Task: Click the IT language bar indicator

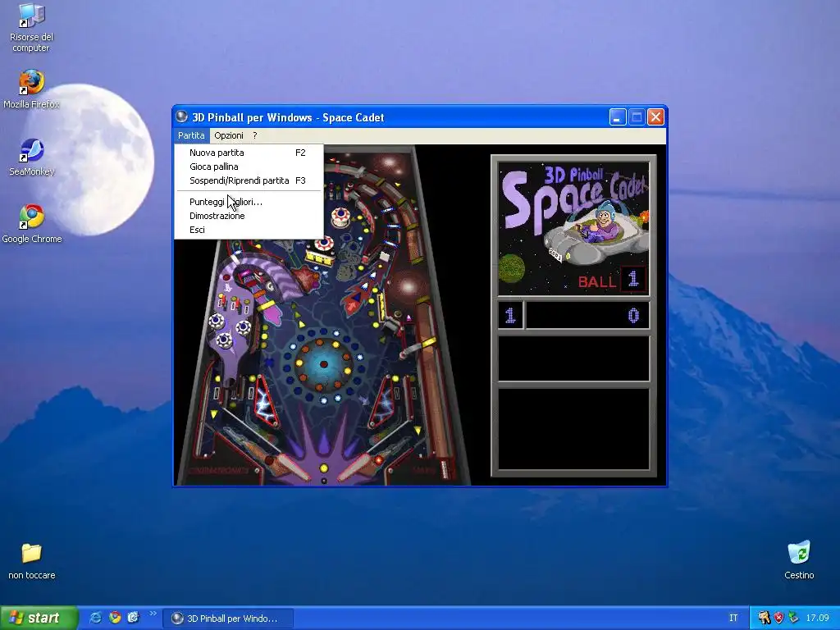Action: (733, 619)
